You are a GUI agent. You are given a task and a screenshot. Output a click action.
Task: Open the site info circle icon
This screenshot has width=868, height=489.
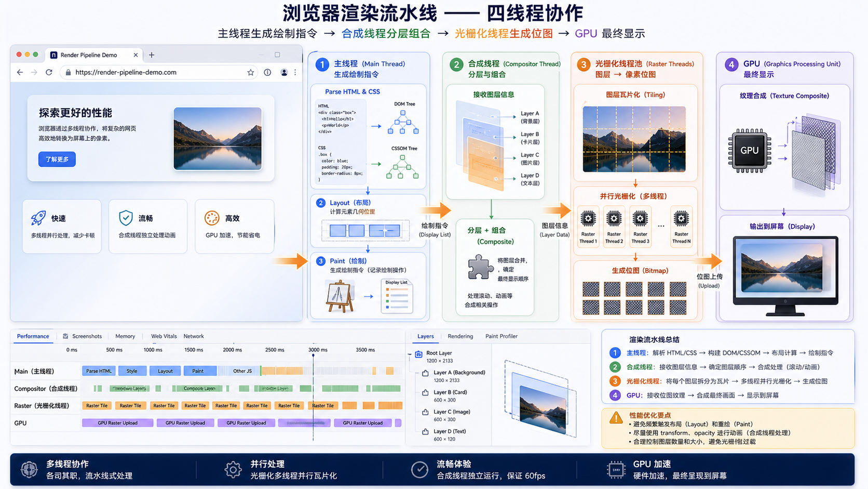tap(267, 72)
